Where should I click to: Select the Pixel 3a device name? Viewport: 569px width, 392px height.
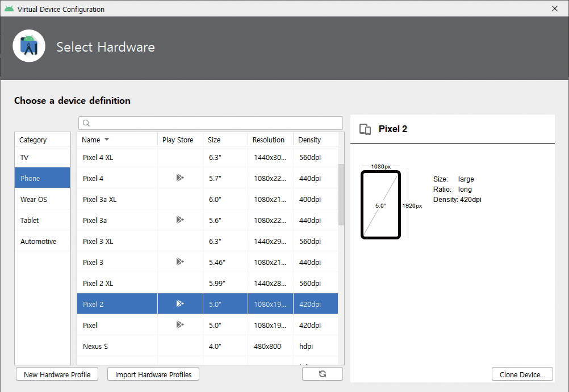point(95,221)
